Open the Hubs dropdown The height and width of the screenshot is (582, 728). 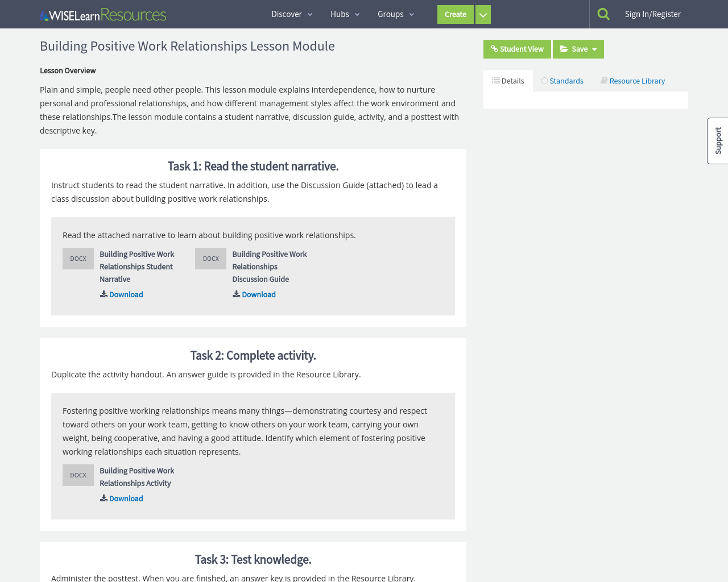point(344,14)
